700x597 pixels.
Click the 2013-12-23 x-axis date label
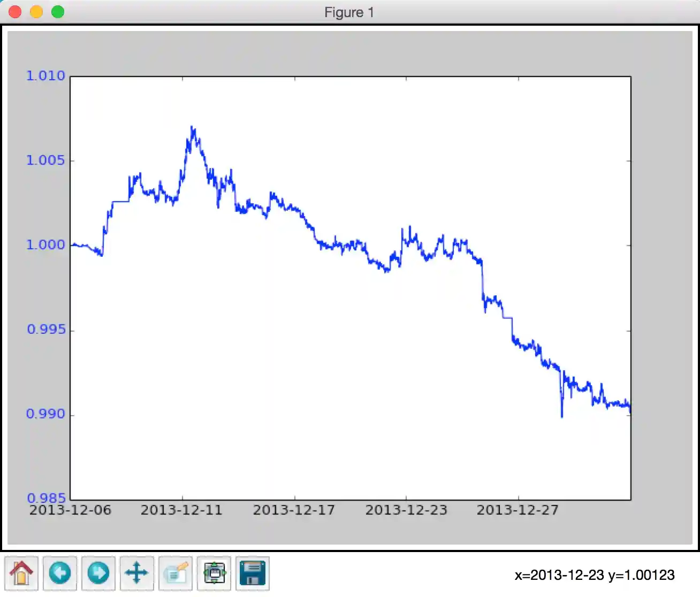(406, 510)
